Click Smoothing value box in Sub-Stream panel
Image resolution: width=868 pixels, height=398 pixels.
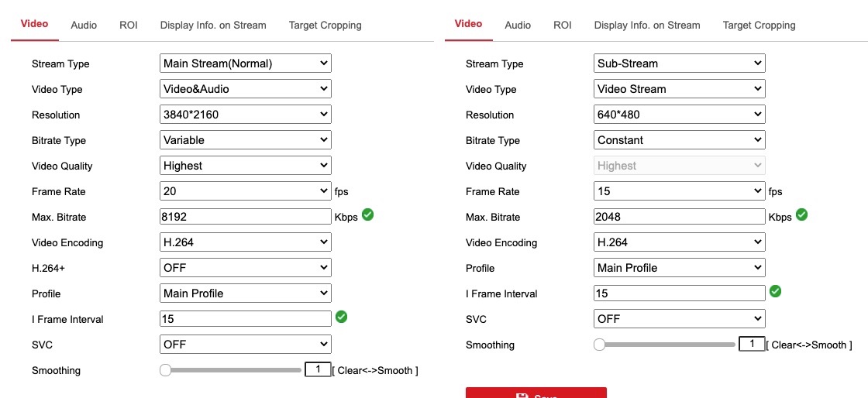[752, 344]
